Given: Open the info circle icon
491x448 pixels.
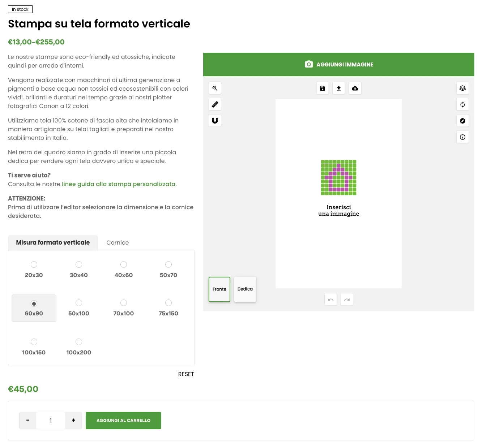Looking at the screenshot, I should pos(462,137).
